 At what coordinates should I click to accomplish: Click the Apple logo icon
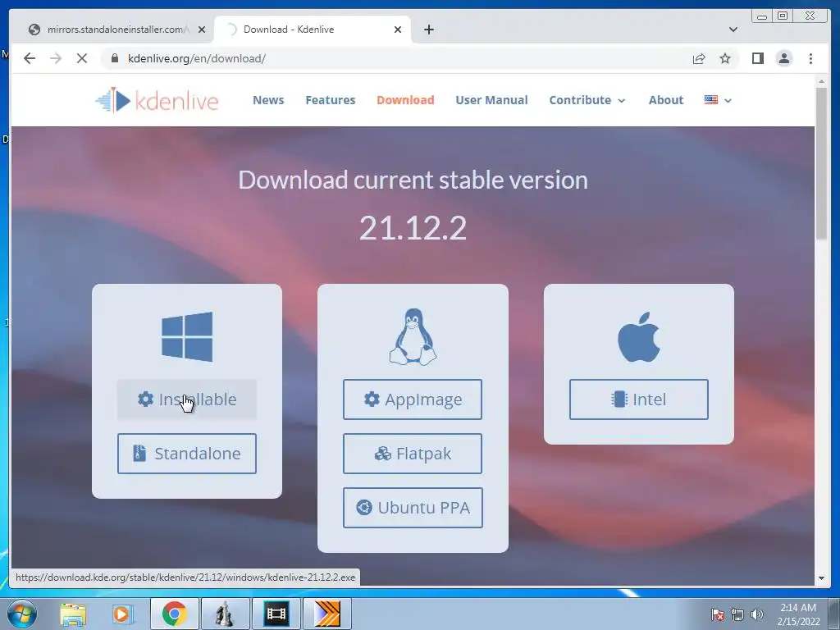638,337
